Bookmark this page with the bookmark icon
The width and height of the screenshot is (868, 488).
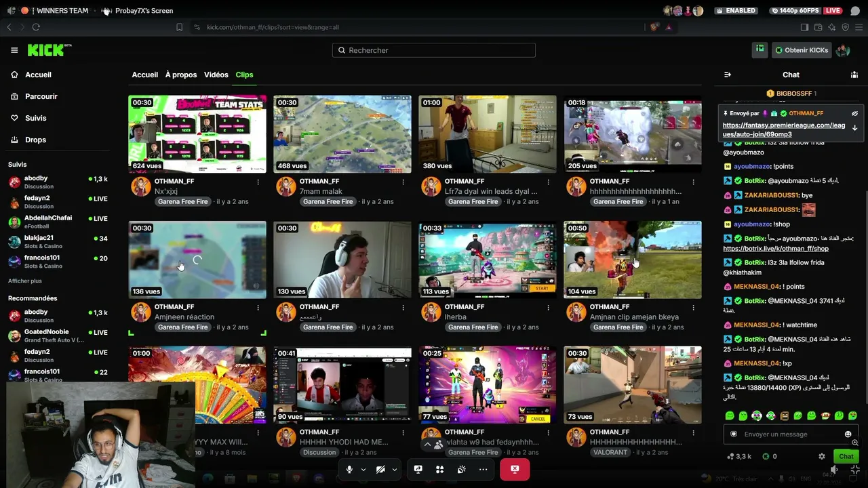(x=179, y=27)
